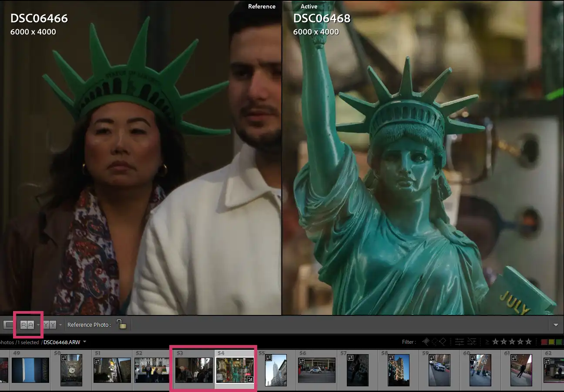Filter by unedited photos
The height and width of the screenshot is (392, 564).
(x=471, y=342)
